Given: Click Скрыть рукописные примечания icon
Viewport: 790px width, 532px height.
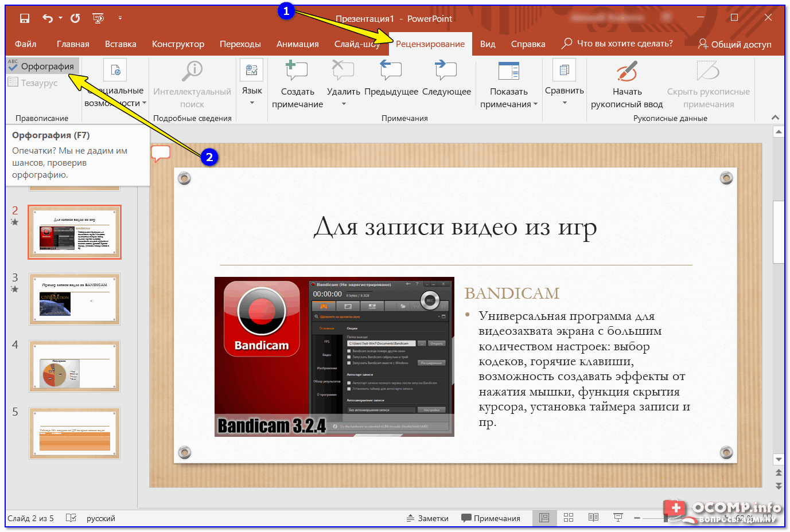Looking at the screenshot, I should pyautogui.click(x=708, y=71).
